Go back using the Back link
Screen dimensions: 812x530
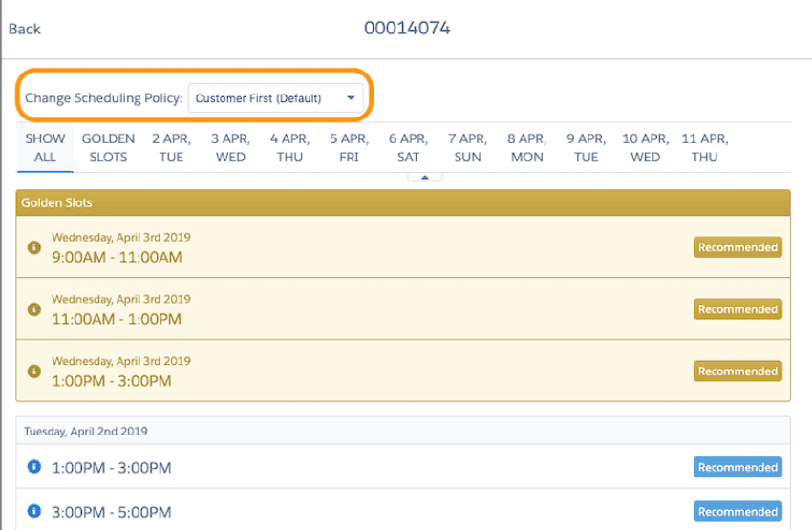25,29
